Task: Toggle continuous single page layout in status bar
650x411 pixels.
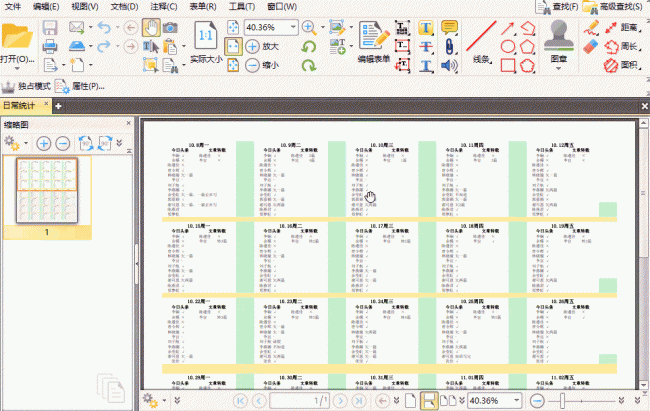Action: click(429, 401)
